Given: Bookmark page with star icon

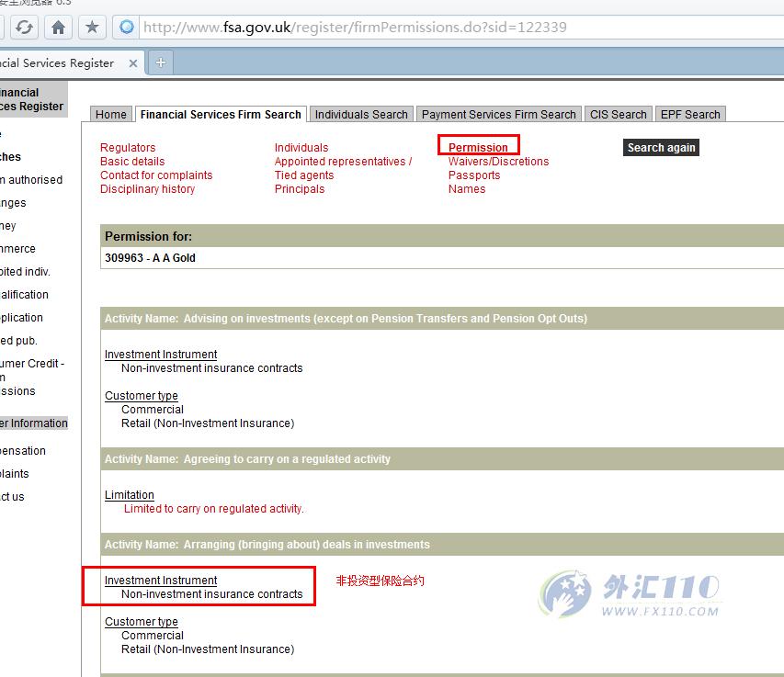Looking at the screenshot, I should [x=92, y=27].
